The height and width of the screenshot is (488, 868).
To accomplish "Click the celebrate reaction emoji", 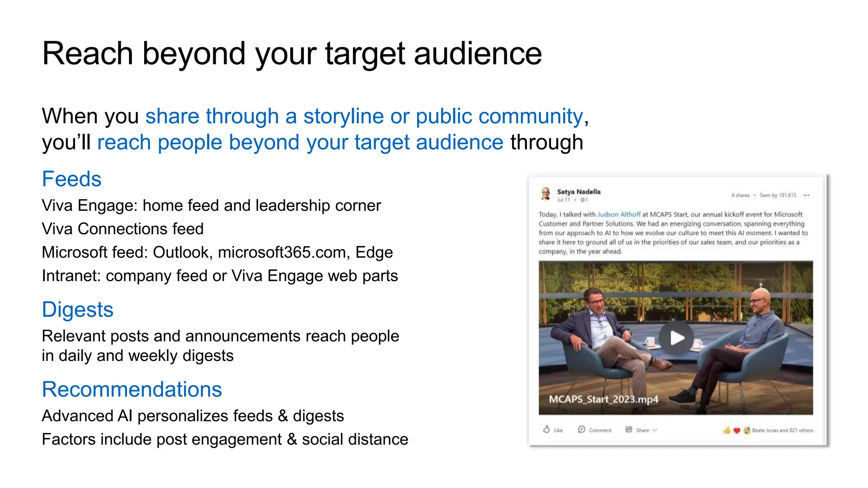I will pyautogui.click(x=747, y=430).
